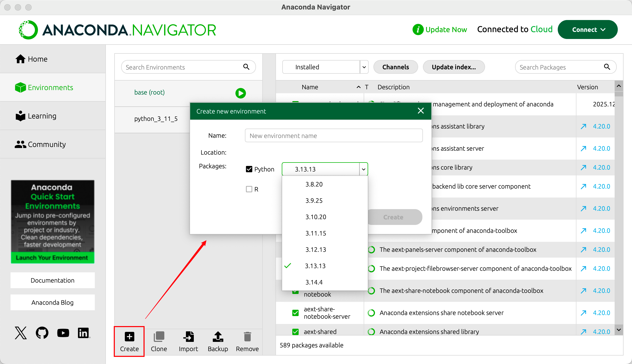Click package list scrollbar up arrow
Viewport: 632px width, 364px height.
pyautogui.click(x=619, y=86)
